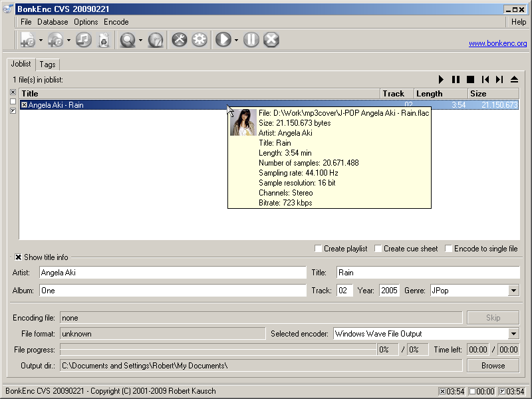Start encoding with the toolbar play icon
Screen dimensions: 532x399
(x=223, y=40)
